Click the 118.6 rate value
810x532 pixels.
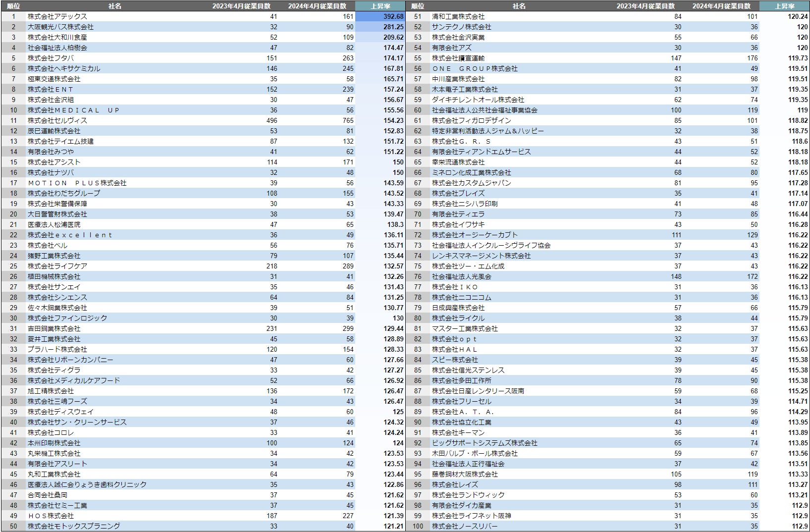(800, 141)
